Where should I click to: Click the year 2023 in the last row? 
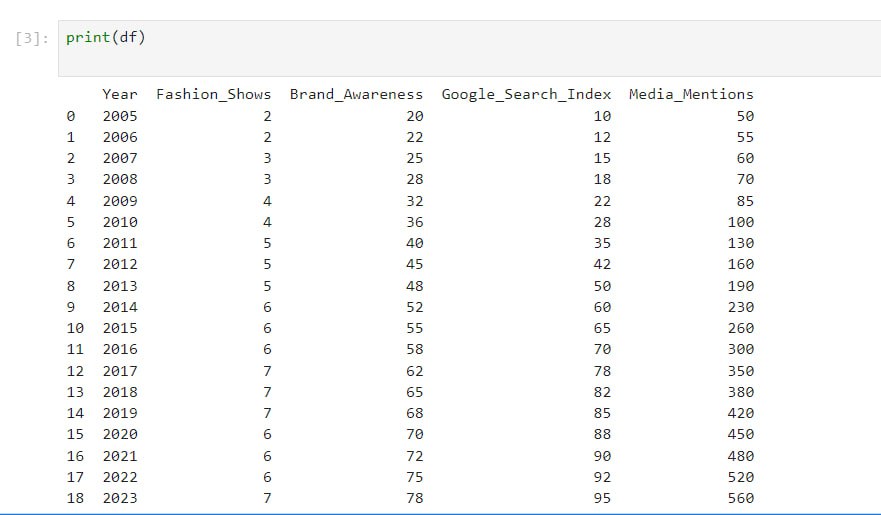[x=120, y=498]
